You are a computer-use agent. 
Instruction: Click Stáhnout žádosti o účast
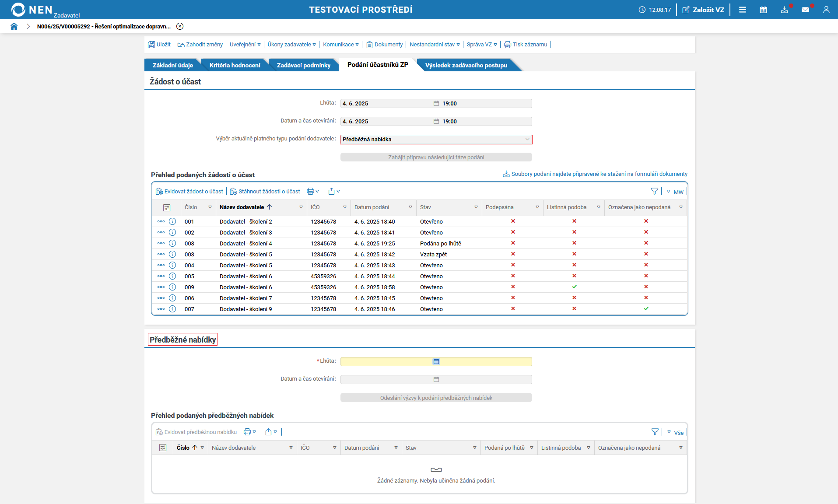pyautogui.click(x=265, y=192)
